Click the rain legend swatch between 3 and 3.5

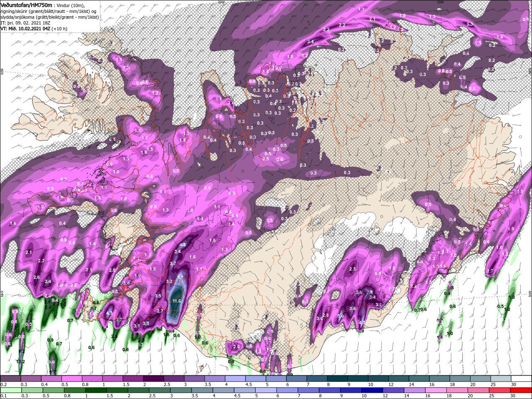pos(181,390)
